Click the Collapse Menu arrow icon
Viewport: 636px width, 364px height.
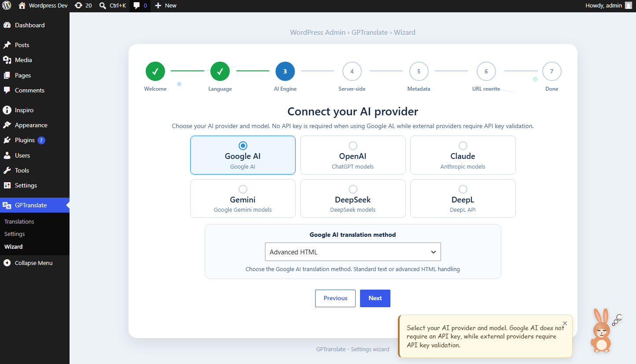[x=7, y=263]
